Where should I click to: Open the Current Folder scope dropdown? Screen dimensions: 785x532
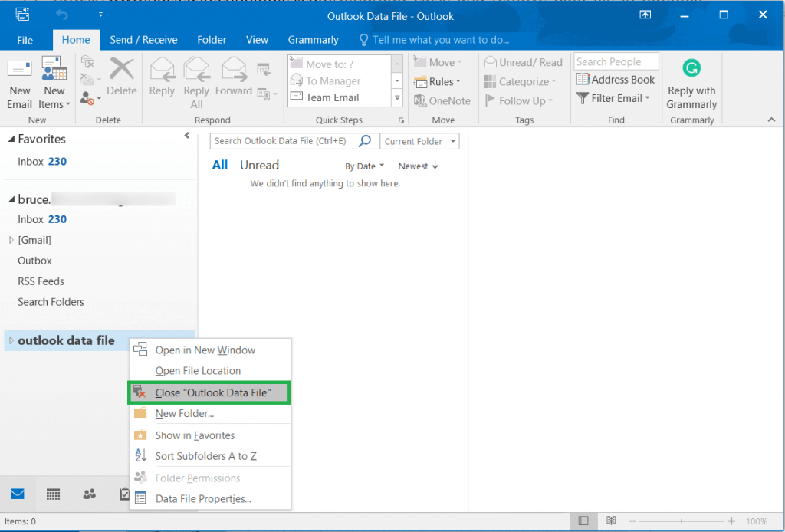[419, 141]
